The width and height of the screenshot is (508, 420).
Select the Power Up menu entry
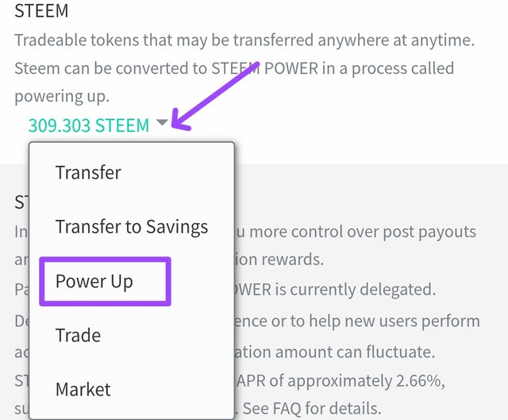[94, 281]
